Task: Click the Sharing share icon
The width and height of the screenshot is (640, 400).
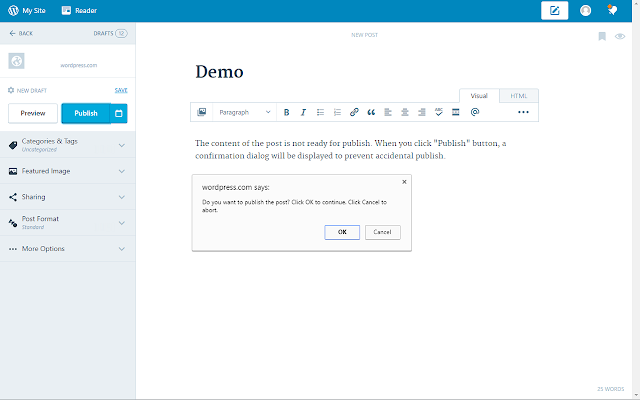Action: pos(13,197)
